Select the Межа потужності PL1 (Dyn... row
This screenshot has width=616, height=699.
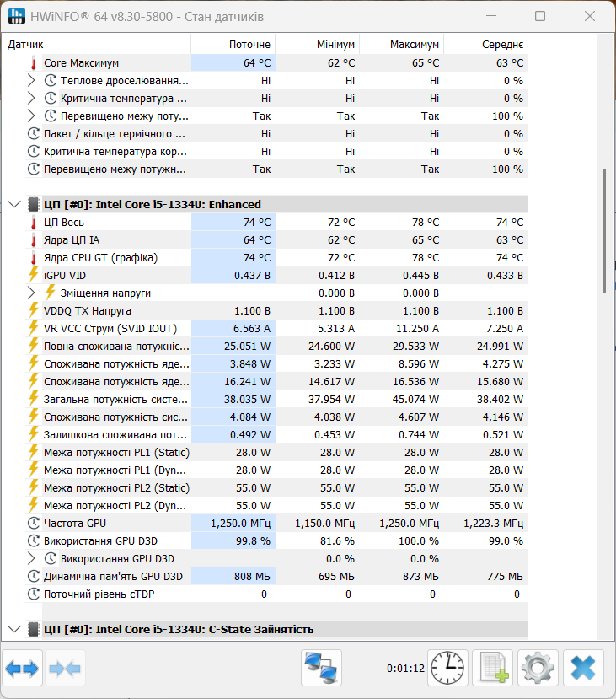(x=276, y=470)
